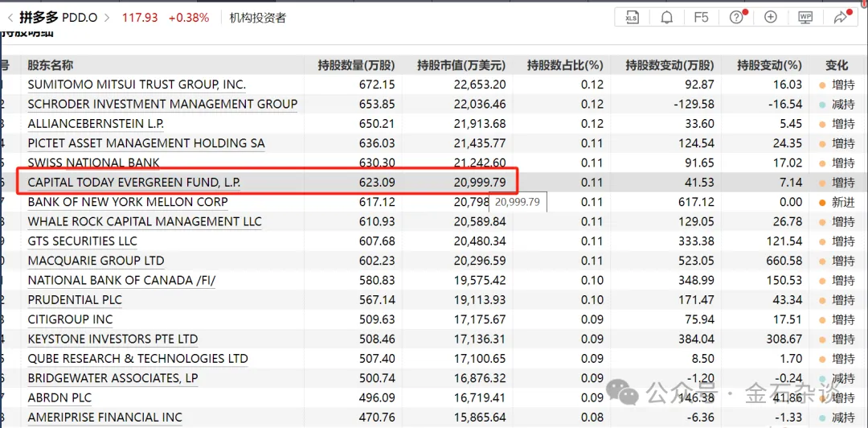Image resolution: width=868 pixels, height=428 pixels.
Task: Open AMERIPRISE FINANCIAL INC link
Action: (x=105, y=418)
